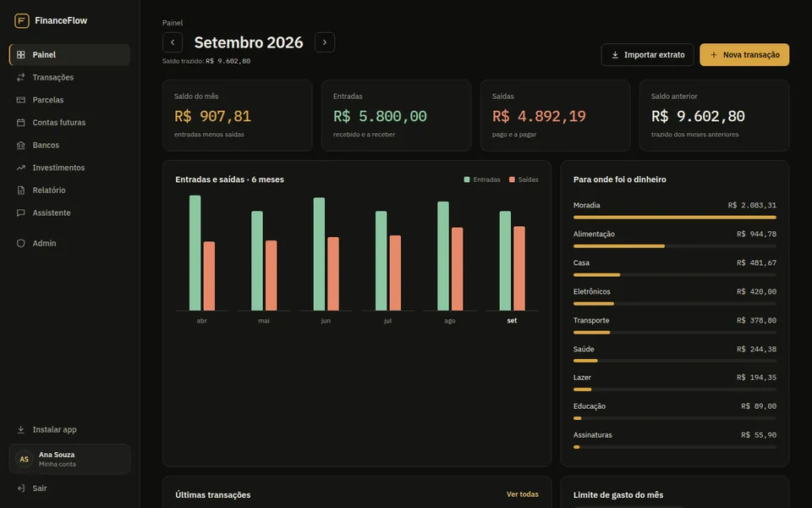The width and height of the screenshot is (812, 508).
Task: Click the orange set Saídas bar
Action: [x=519, y=268]
